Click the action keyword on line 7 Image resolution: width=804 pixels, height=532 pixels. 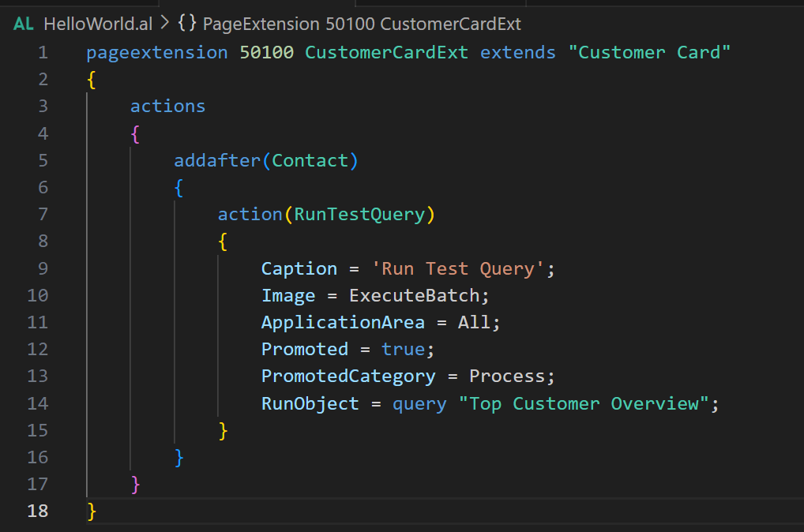(x=250, y=214)
